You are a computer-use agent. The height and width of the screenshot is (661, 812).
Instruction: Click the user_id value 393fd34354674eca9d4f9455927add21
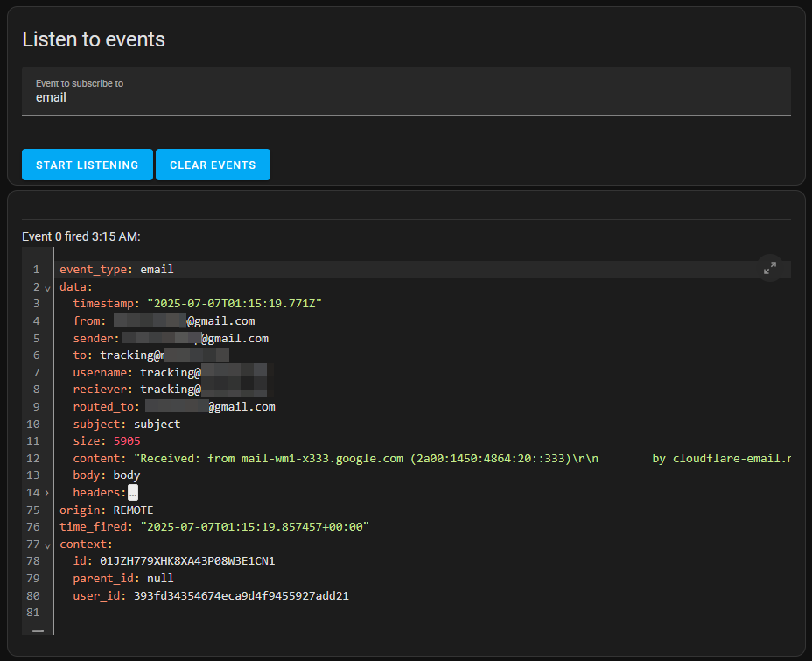241,595
